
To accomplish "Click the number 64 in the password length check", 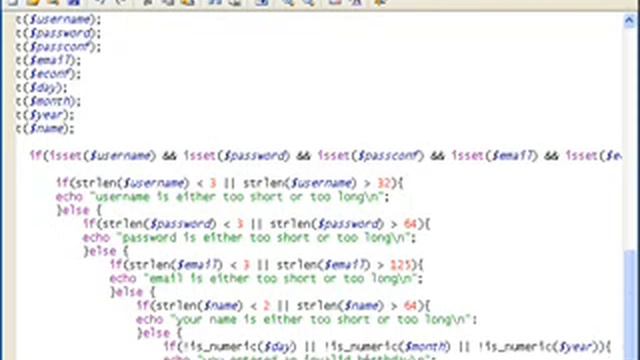I will (411, 224).
